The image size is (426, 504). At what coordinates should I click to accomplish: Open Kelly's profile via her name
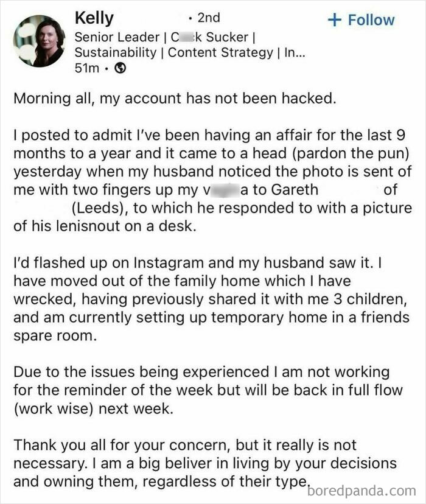tap(96, 18)
